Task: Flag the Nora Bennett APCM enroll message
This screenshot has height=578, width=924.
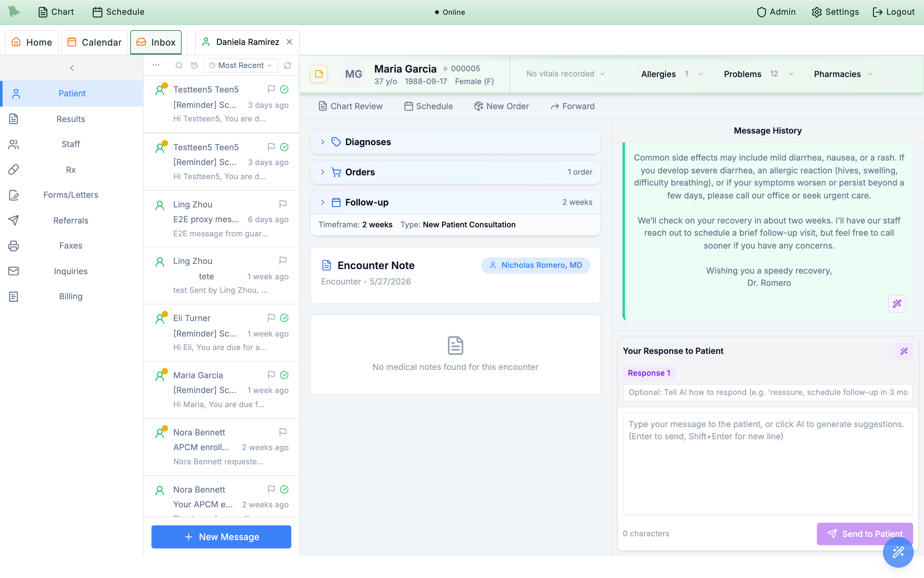Action: pyautogui.click(x=283, y=432)
